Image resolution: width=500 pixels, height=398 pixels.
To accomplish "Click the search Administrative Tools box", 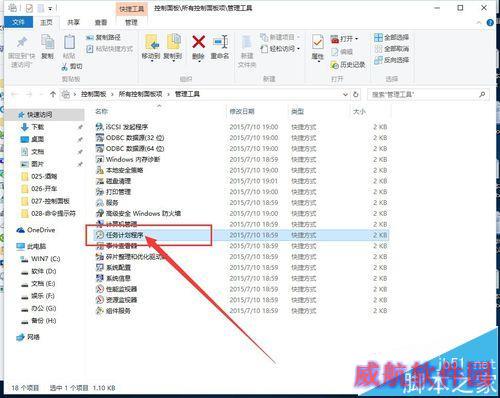I will [428, 95].
